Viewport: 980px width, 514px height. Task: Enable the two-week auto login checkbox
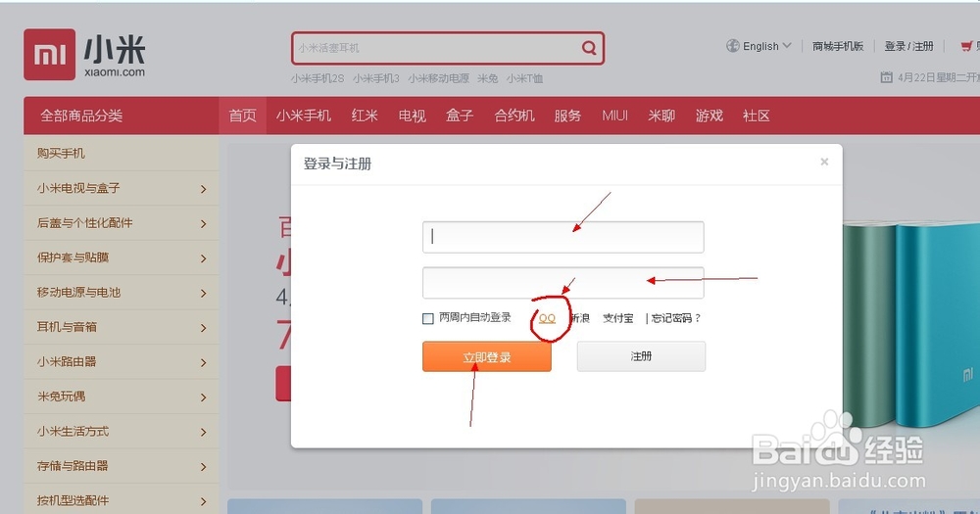pos(428,318)
